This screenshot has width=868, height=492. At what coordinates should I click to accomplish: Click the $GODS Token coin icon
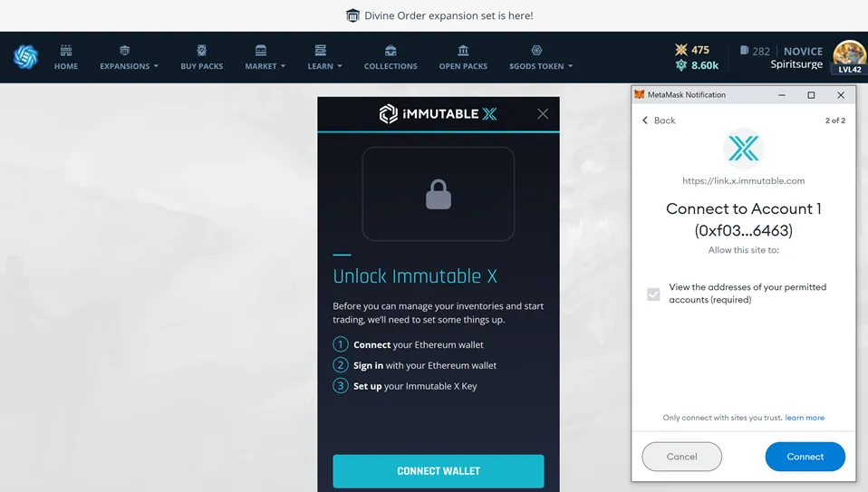[536, 51]
